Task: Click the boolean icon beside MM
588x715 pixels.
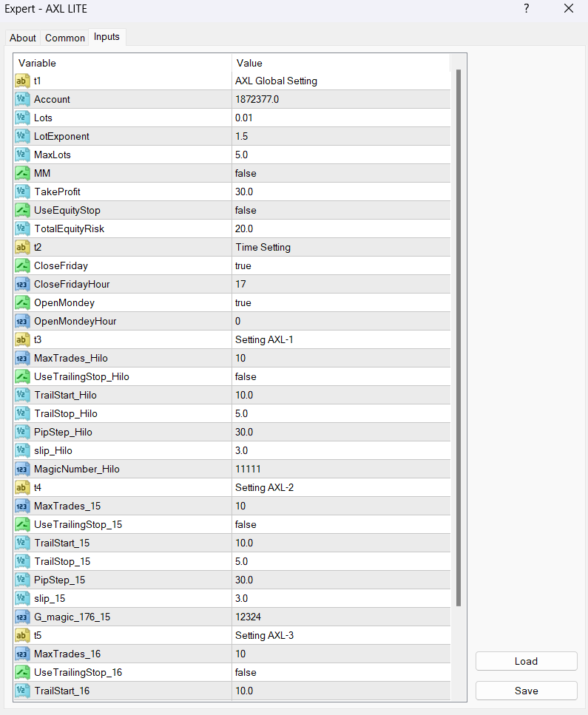Action: 22,173
